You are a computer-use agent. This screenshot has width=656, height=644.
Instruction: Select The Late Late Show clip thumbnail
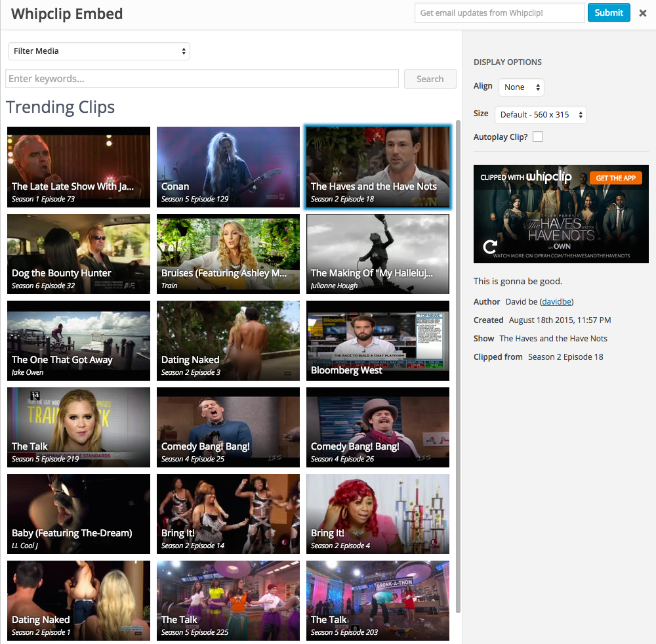(x=79, y=167)
